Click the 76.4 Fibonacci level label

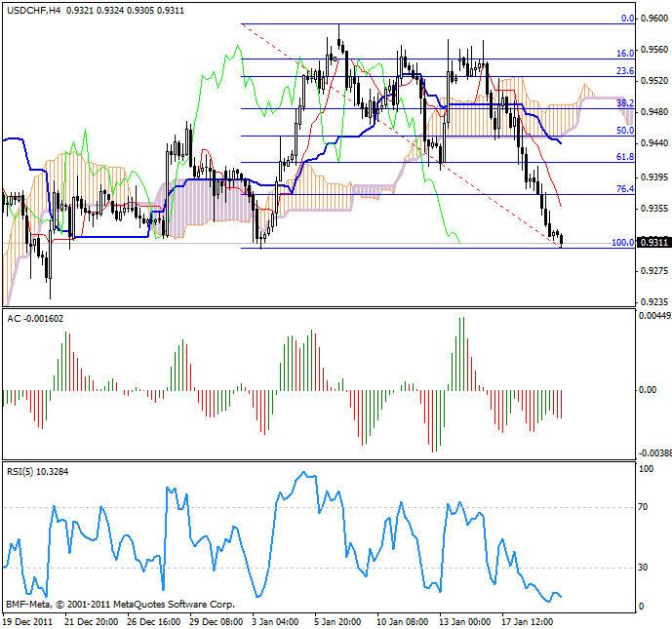pyautogui.click(x=625, y=189)
